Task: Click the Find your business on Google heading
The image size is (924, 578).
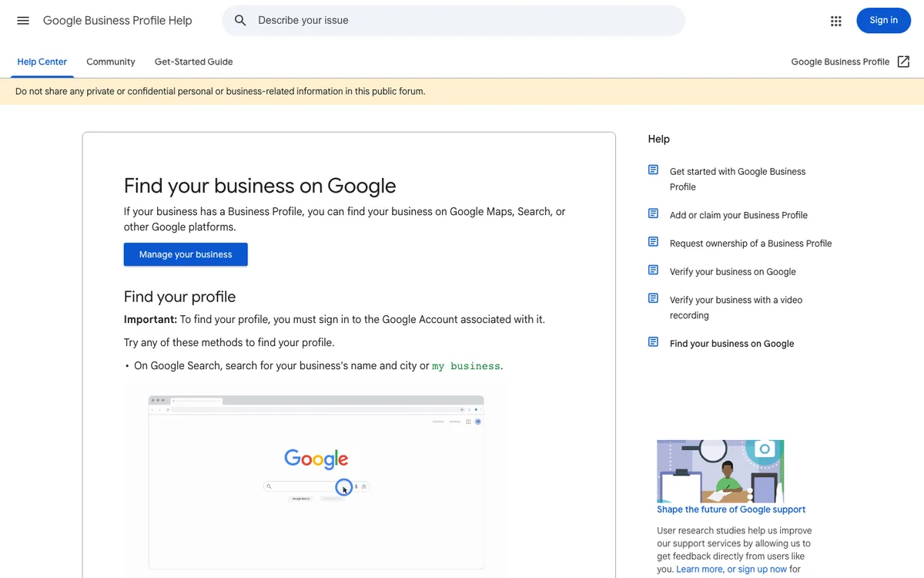Action: [x=260, y=186]
